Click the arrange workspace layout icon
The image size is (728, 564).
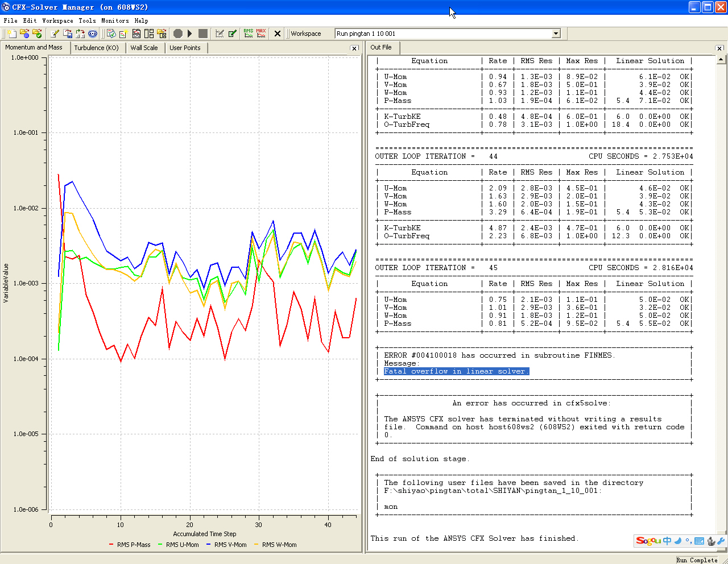tap(149, 34)
